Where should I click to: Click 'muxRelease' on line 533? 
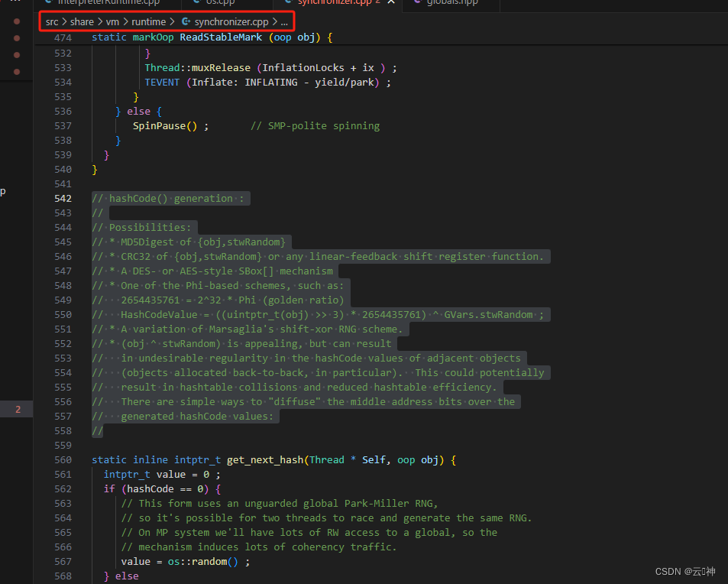pyautogui.click(x=221, y=68)
